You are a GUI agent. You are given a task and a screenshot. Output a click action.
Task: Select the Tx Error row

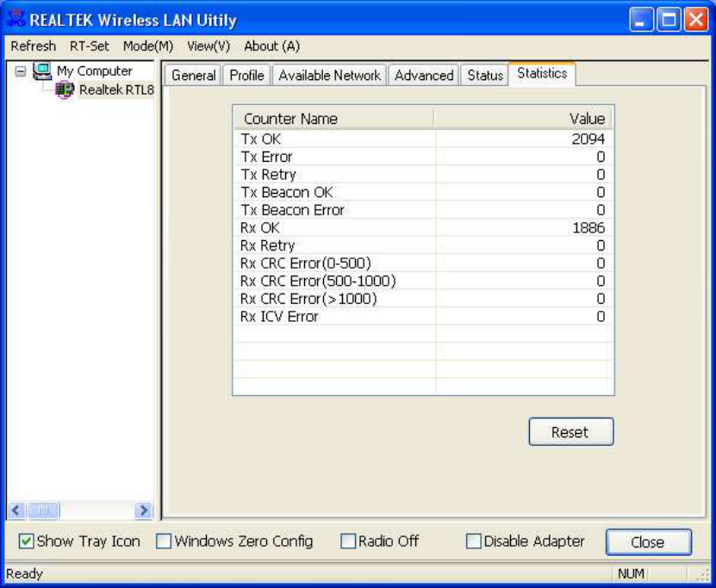[423, 157]
